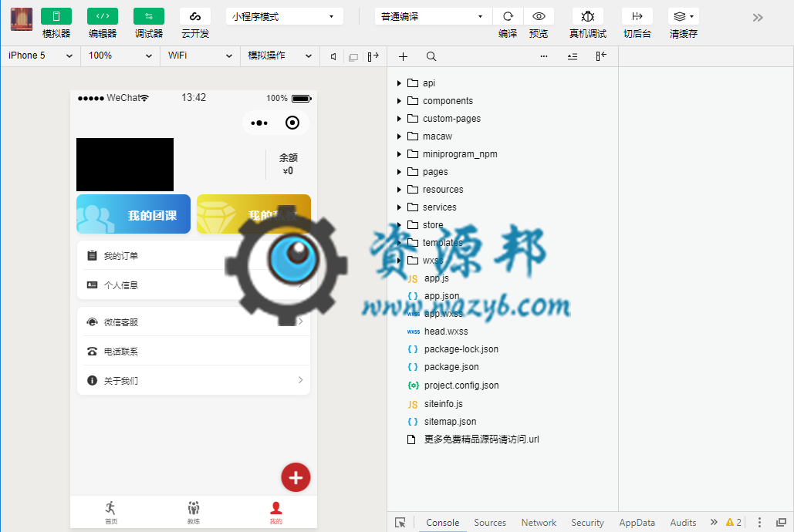Open the WiFi network dropdown
Screen dimensions: 794x532
[200, 56]
